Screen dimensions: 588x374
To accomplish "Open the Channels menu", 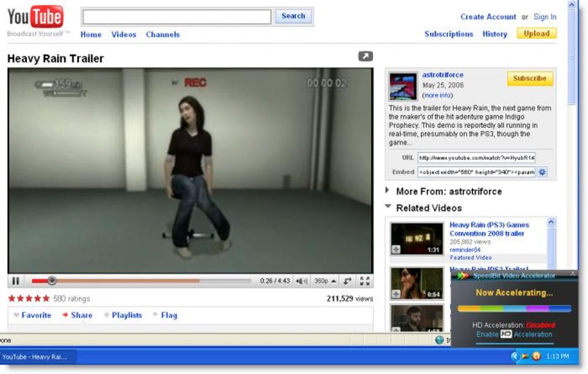I will coord(163,35).
